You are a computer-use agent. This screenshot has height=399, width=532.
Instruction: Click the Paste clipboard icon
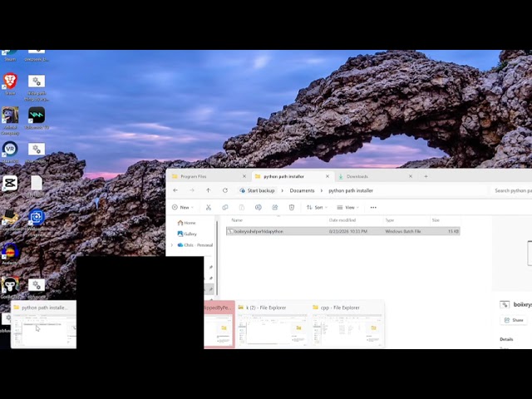pos(242,207)
